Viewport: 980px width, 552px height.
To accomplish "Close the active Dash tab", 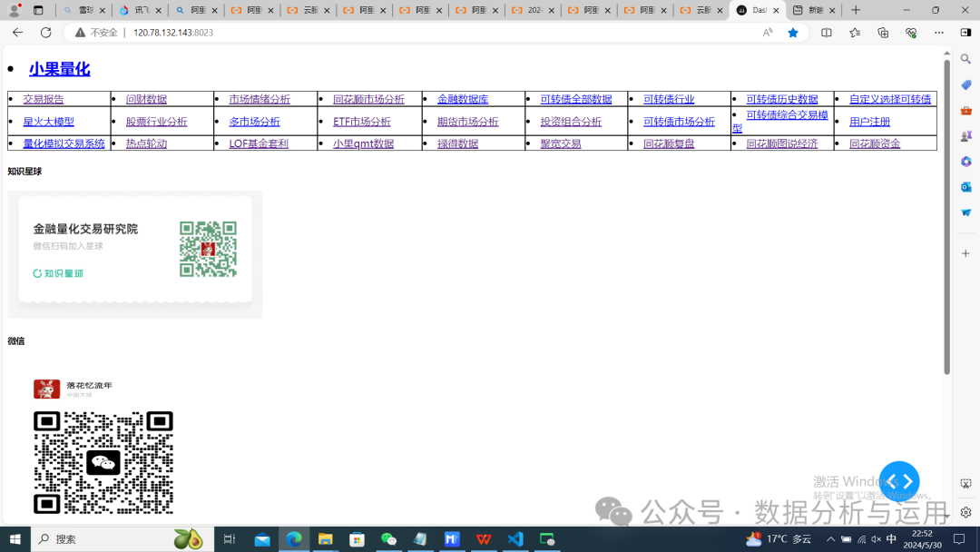I will [x=776, y=10].
